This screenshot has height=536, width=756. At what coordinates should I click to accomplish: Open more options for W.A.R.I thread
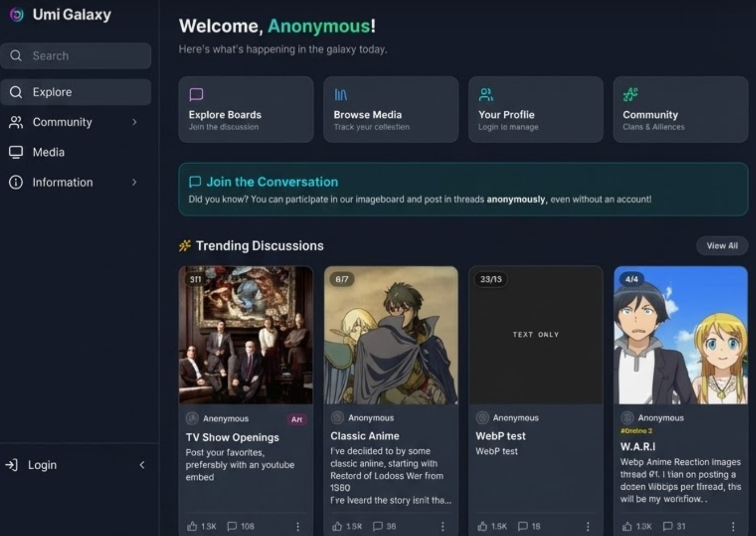point(733,527)
